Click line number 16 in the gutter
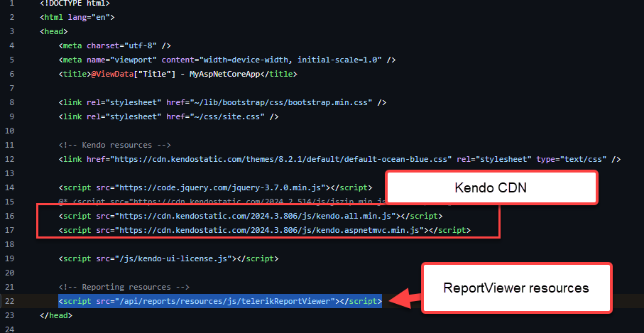Viewport: 644px width, 333px height. tap(10, 216)
